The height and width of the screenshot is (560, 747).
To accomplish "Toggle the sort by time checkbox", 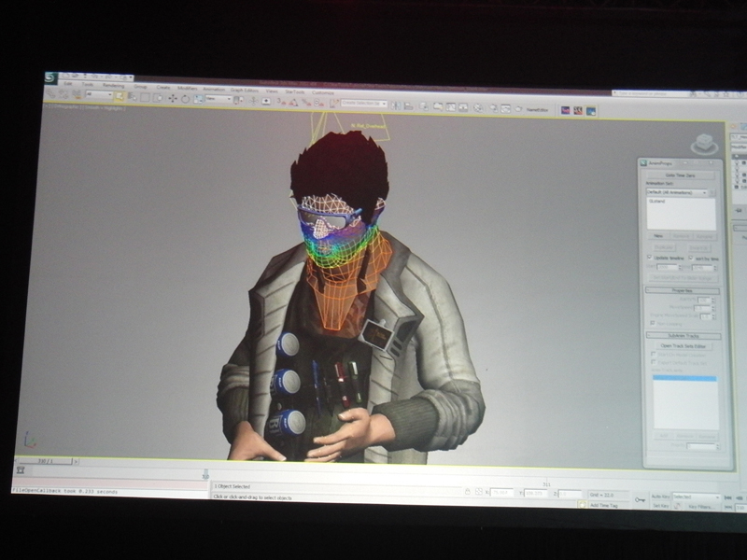I will [690, 258].
